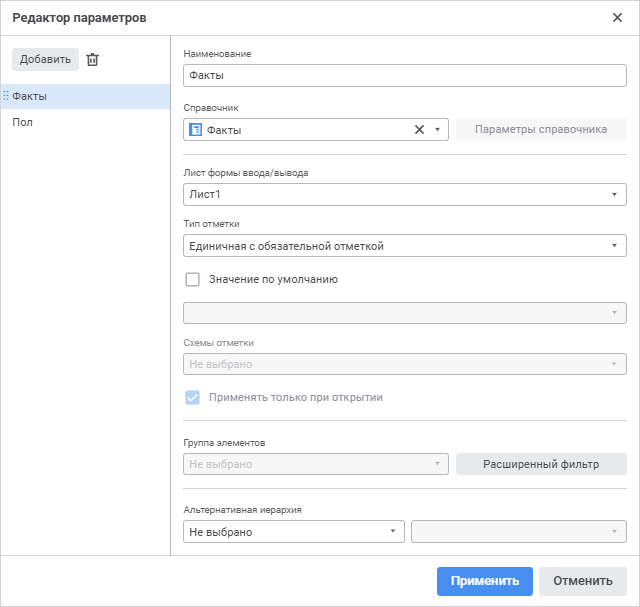Click the Отменить button
The height and width of the screenshot is (607, 640).
click(582, 581)
